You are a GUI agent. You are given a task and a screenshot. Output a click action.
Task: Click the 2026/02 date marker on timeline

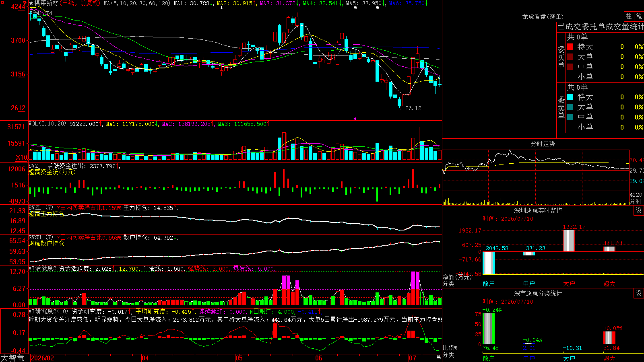(42, 358)
